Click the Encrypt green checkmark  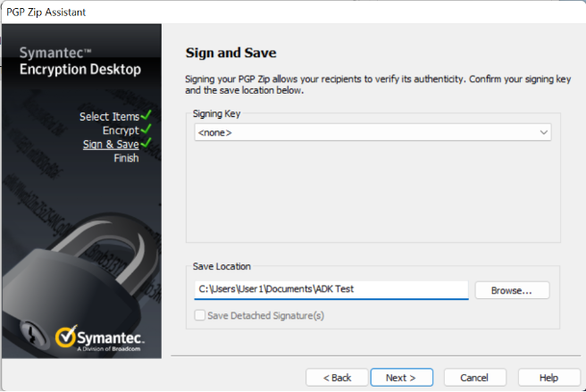tap(146, 129)
